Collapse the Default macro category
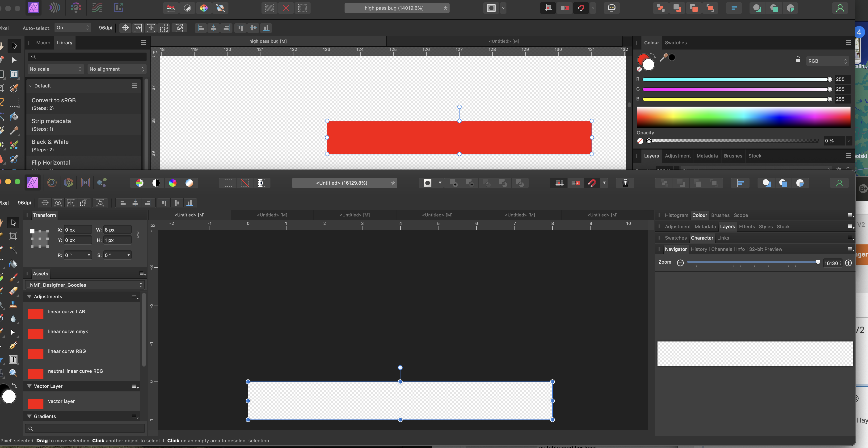The image size is (868, 448). coord(30,86)
